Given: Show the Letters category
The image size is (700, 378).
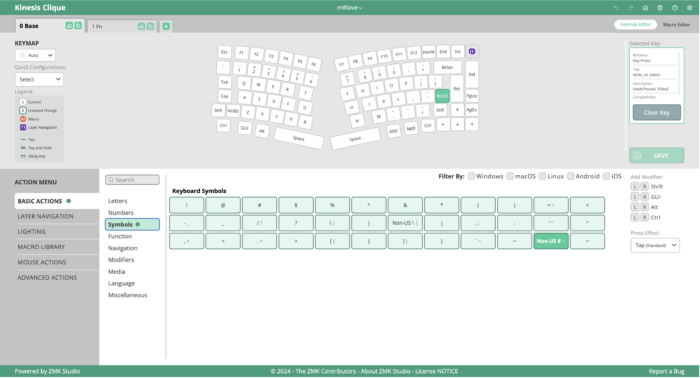Looking at the screenshot, I should click(x=117, y=201).
